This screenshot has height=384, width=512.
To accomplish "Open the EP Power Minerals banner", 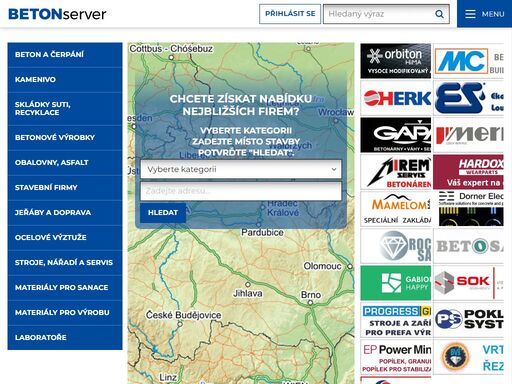I will (396, 357).
